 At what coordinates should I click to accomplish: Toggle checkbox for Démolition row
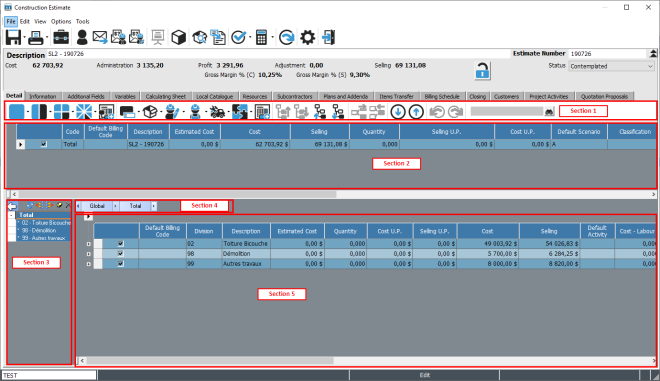tap(121, 253)
